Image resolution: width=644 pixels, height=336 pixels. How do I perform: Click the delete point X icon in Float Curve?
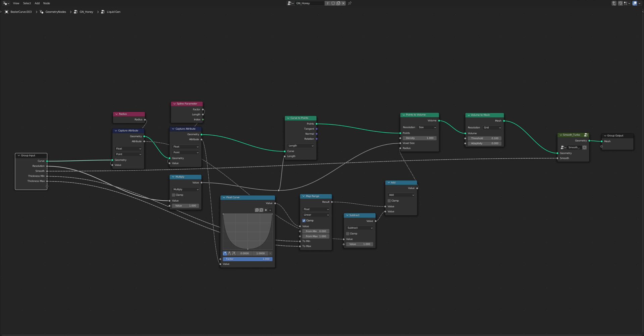tap(270, 253)
